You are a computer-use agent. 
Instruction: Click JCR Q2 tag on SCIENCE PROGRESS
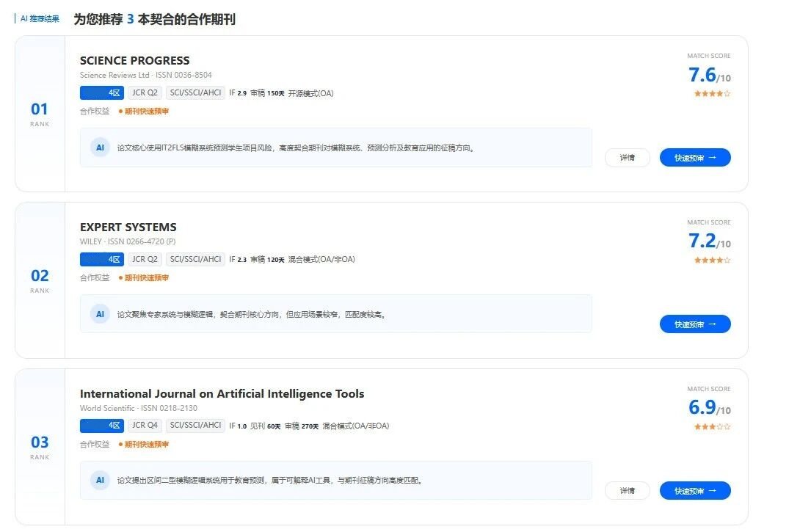tap(145, 92)
